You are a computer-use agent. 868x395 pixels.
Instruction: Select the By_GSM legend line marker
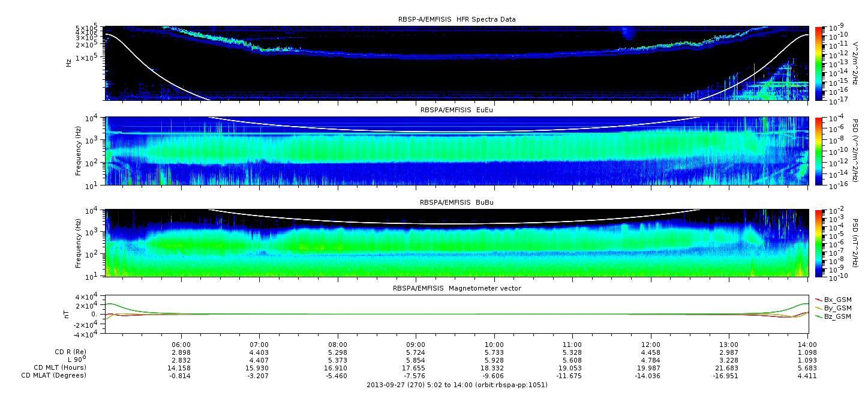coord(819,307)
